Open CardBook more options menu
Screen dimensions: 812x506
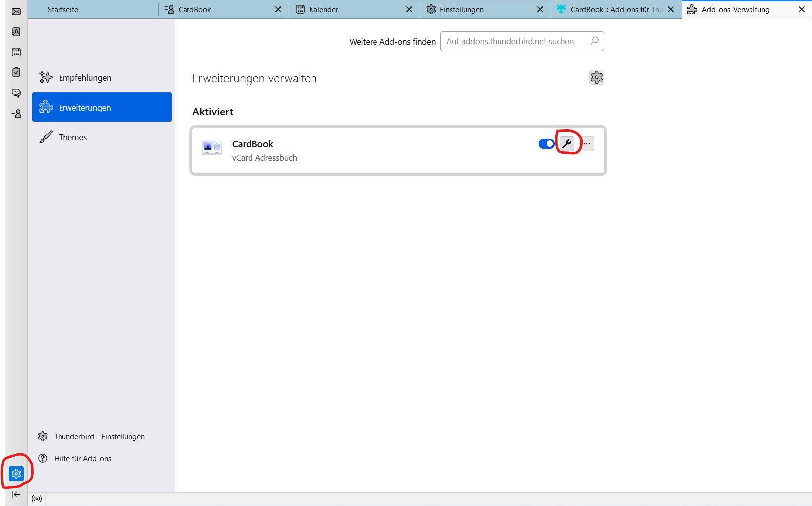coord(587,144)
